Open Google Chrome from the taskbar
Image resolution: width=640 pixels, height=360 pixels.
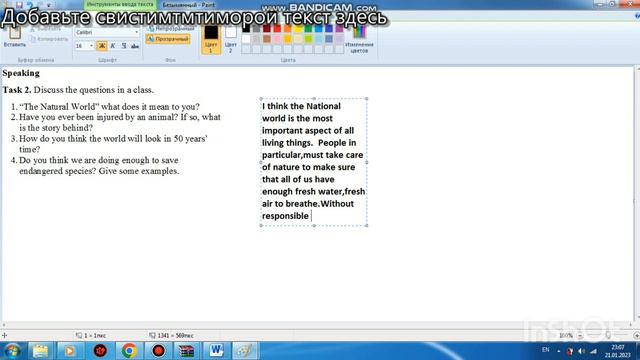click(x=129, y=351)
